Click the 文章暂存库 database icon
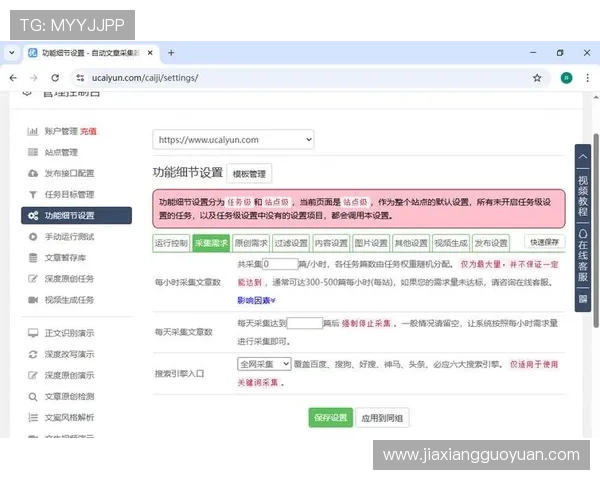This screenshot has width=600, height=480. pos(33,258)
